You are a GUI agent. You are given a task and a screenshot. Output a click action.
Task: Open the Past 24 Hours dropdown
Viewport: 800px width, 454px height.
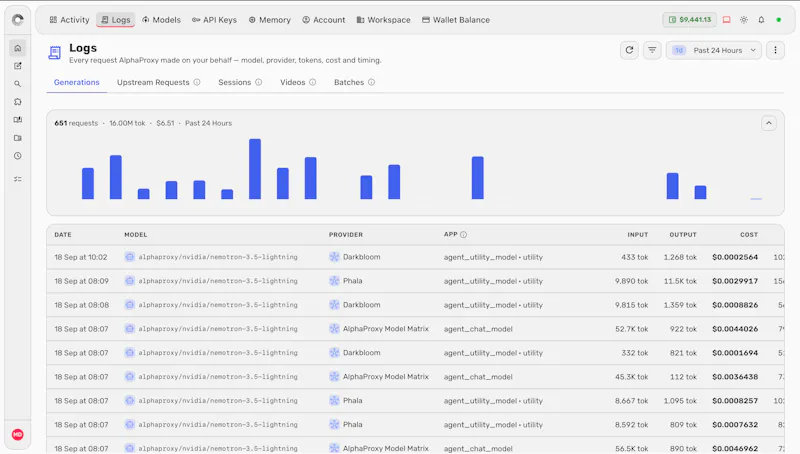tap(714, 50)
